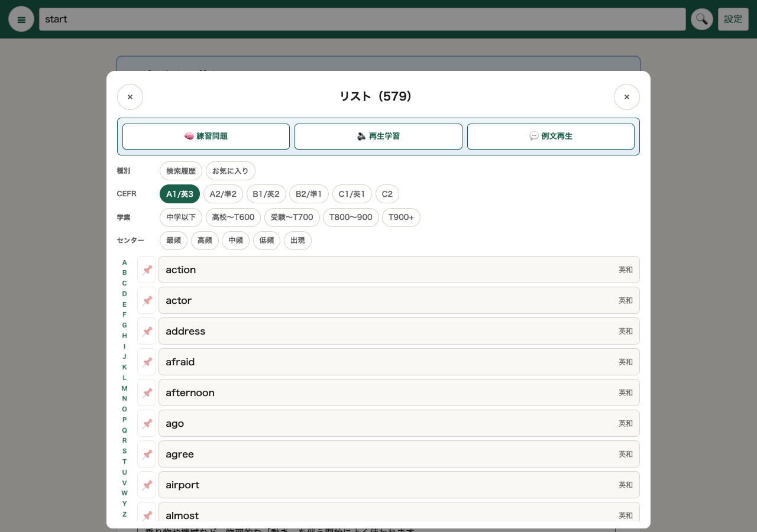
Task: Pin the word address
Action: click(147, 331)
